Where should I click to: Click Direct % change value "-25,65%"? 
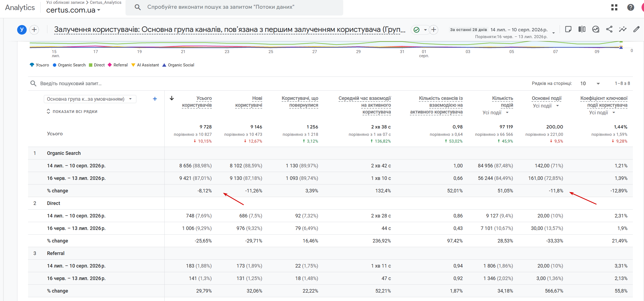click(x=203, y=241)
